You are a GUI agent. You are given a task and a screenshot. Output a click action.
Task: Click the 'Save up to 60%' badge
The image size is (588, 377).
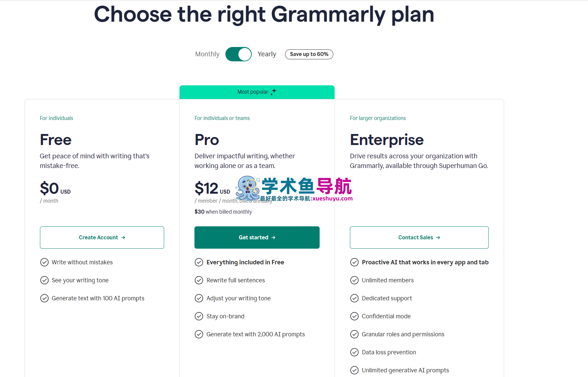coord(309,54)
